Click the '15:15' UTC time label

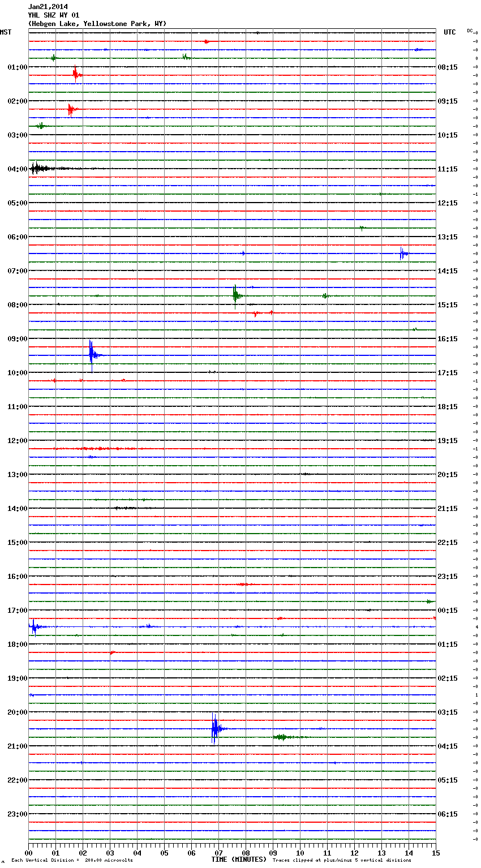point(448,305)
